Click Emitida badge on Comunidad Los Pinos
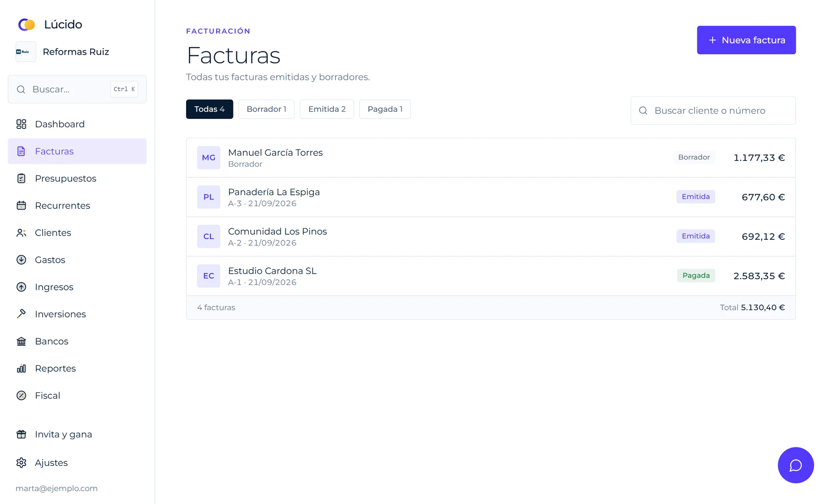This screenshot has height=504, width=827. [696, 236]
